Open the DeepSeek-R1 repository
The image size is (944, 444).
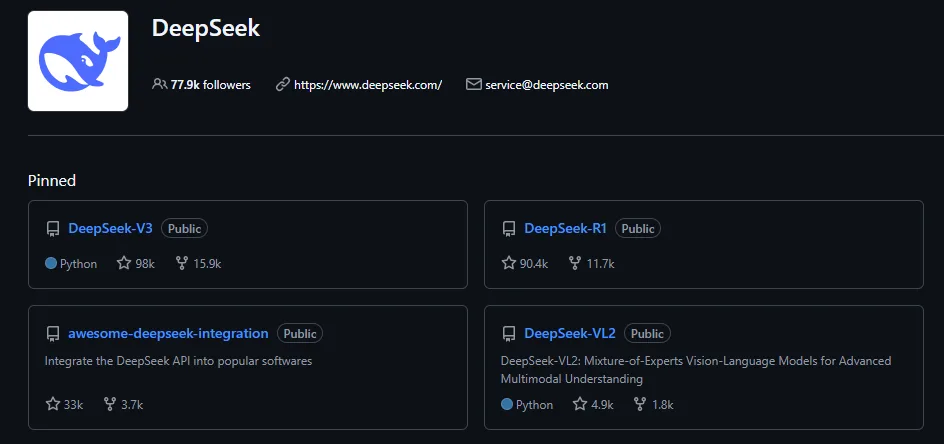pyautogui.click(x=565, y=228)
